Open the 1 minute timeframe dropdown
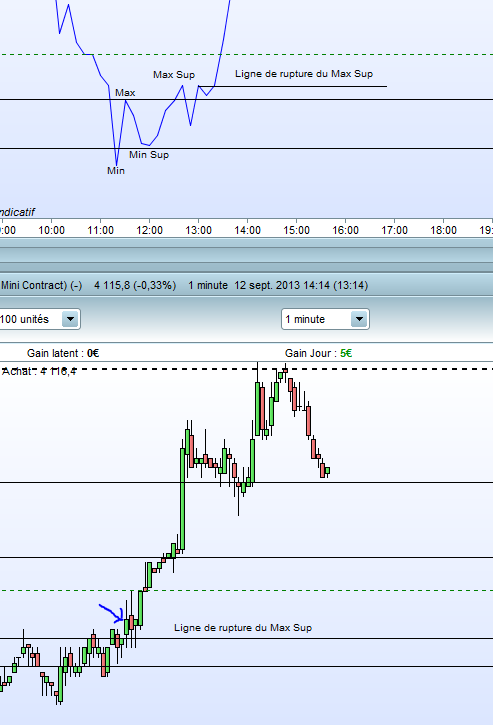Image resolution: width=493 pixels, height=725 pixels. [x=359, y=319]
